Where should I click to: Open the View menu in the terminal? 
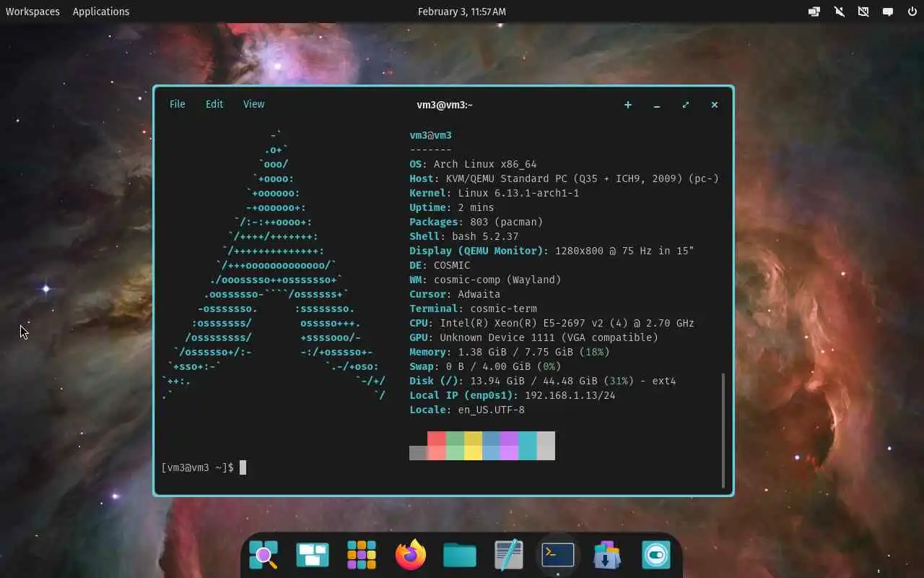(253, 104)
